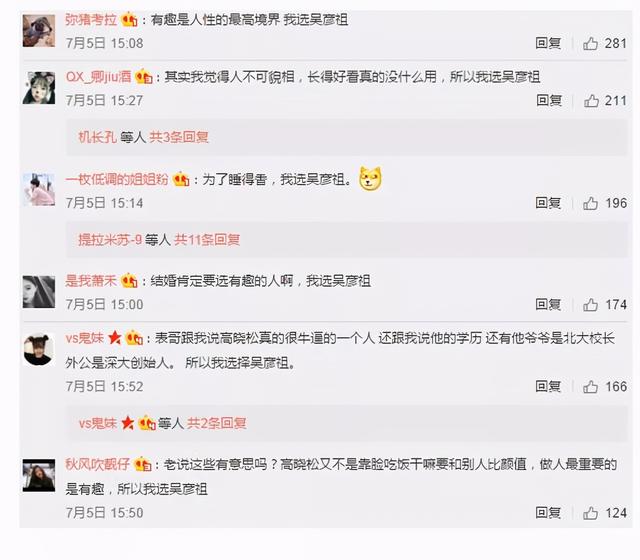Like the comment with 281 likes
The width and height of the screenshot is (640, 560).
[590, 43]
